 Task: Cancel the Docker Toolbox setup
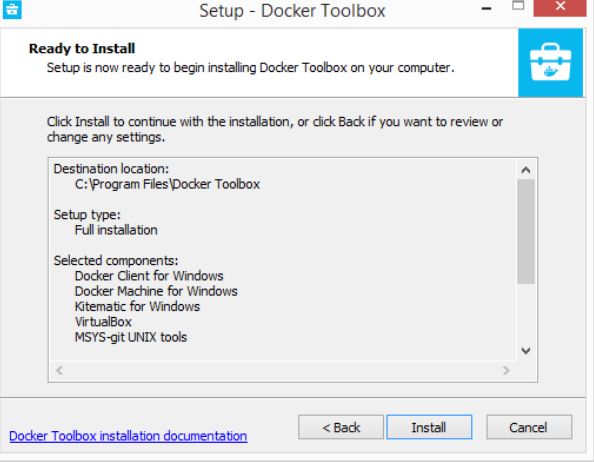pos(529,427)
